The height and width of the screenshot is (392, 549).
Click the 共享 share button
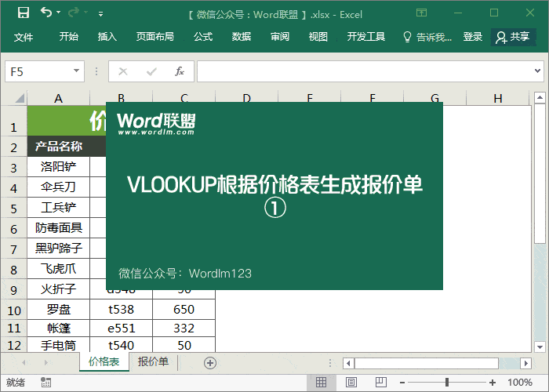513,37
